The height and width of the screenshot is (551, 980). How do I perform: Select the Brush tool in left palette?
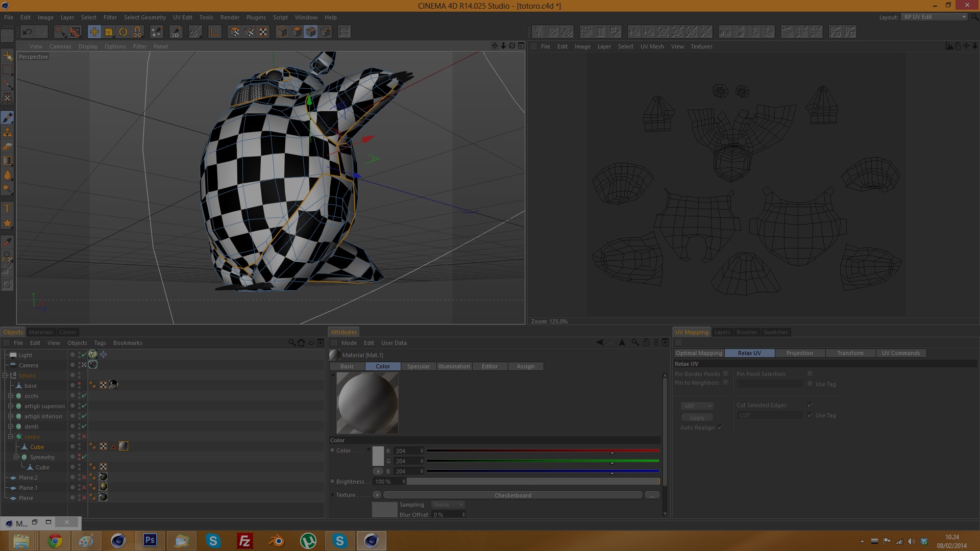point(7,118)
